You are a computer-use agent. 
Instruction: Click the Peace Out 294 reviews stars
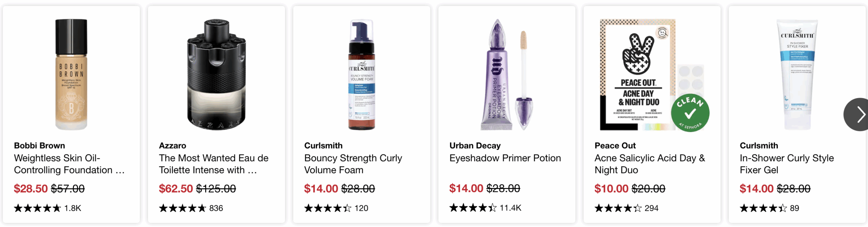[626, 208]
